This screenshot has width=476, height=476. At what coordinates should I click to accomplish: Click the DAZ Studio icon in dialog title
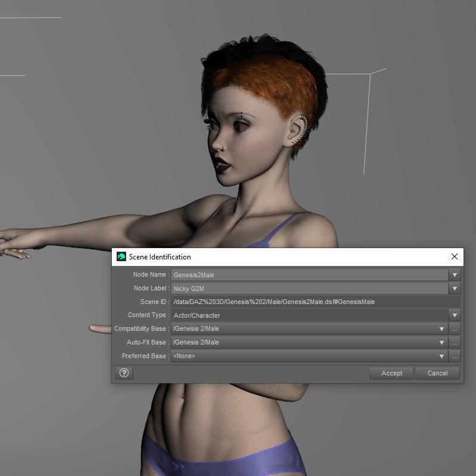click(x=121, y=256)
